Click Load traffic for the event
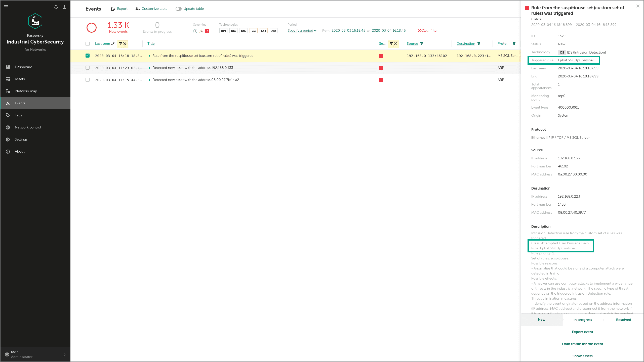Screen dimensions: 644x362 point(582,344)
